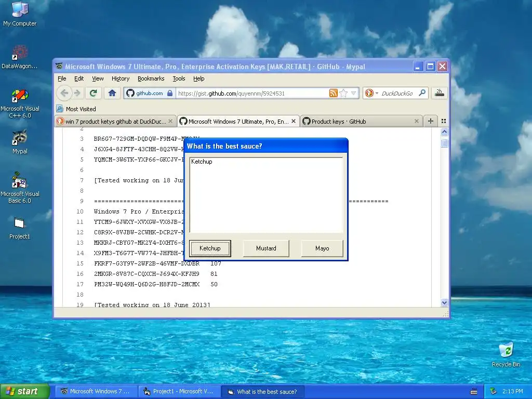Image resolution: width=532 pixels, height=399 pixels.
Task: Open a new browser tab
Action: 431,121
